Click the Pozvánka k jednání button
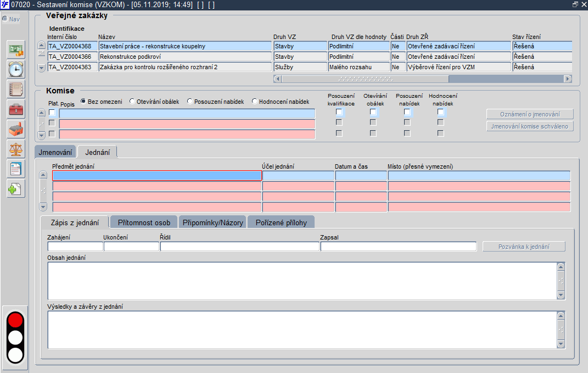 point(524,247)
